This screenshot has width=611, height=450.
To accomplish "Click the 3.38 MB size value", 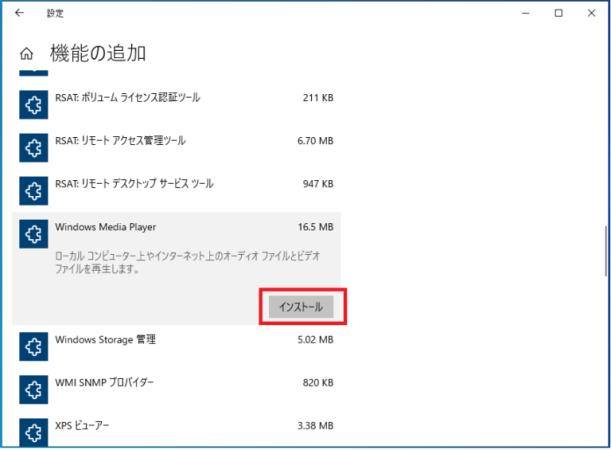I will (315, 425).
